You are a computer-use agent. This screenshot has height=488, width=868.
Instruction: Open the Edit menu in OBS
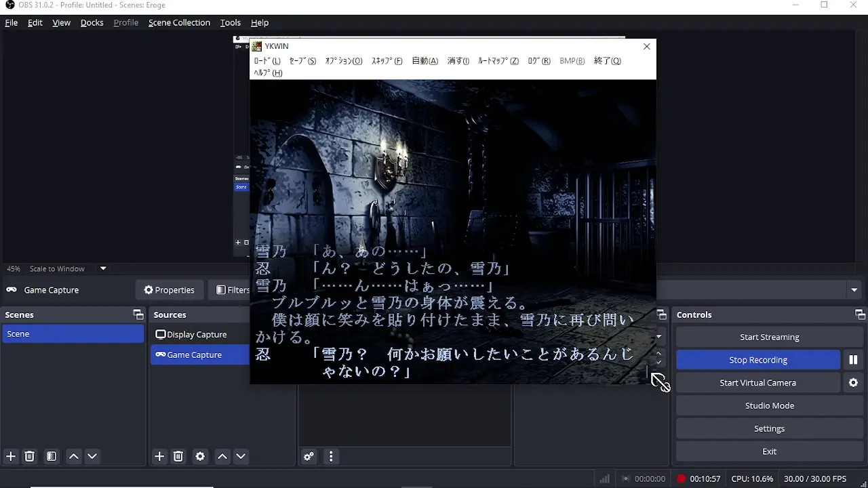click(35, 22)
